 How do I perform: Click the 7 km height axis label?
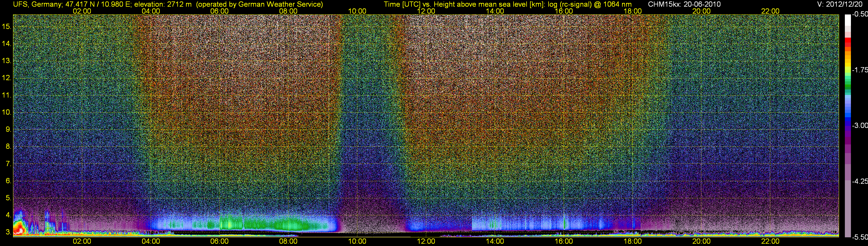pos(8,164)
